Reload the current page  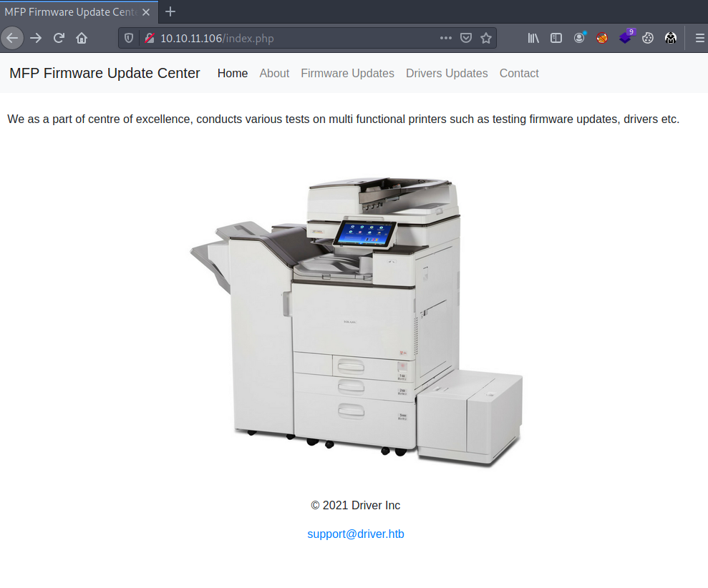[x=59, y=38]
